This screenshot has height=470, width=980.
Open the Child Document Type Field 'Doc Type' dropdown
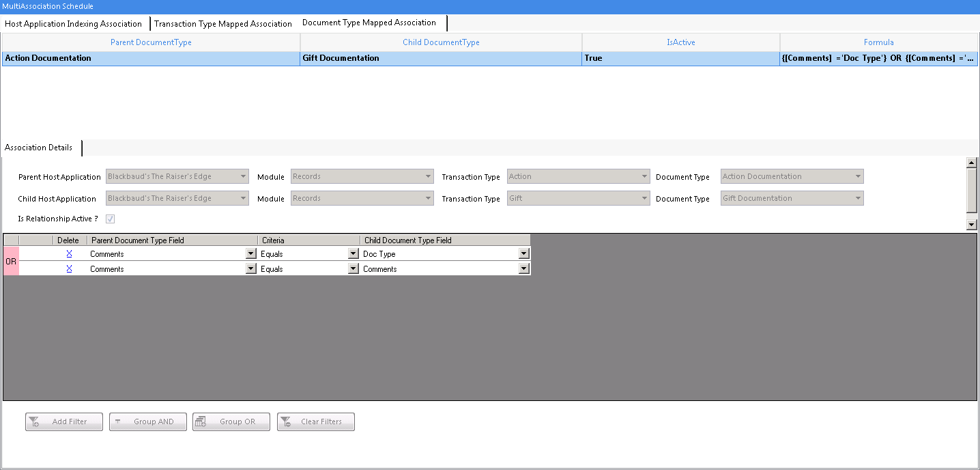click(x=523, y=253)
